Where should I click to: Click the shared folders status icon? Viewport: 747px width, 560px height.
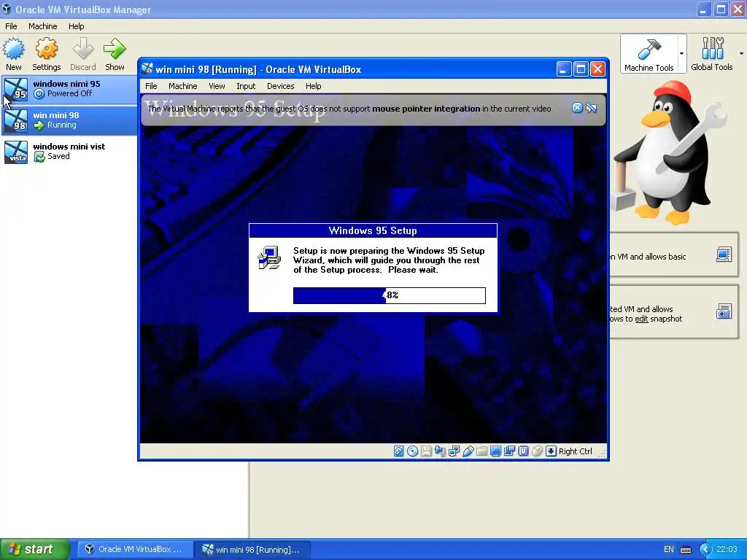tap(481, 451)
